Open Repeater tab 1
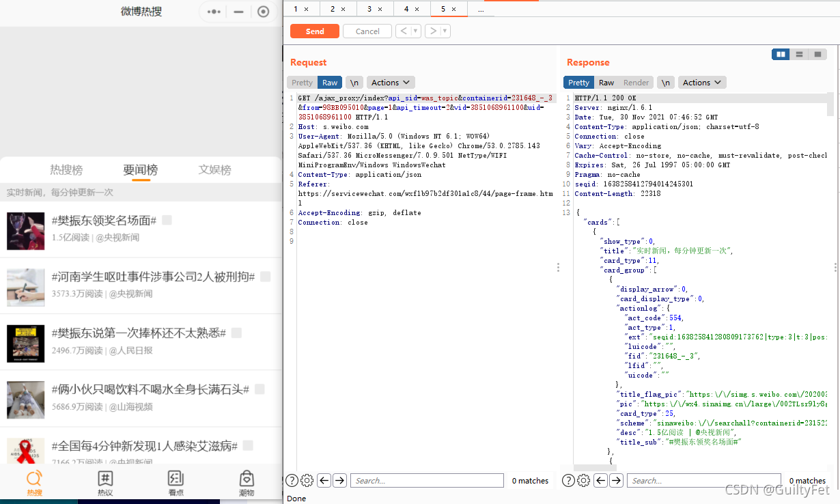Viewport: 840px width, 504px height. 296,9
